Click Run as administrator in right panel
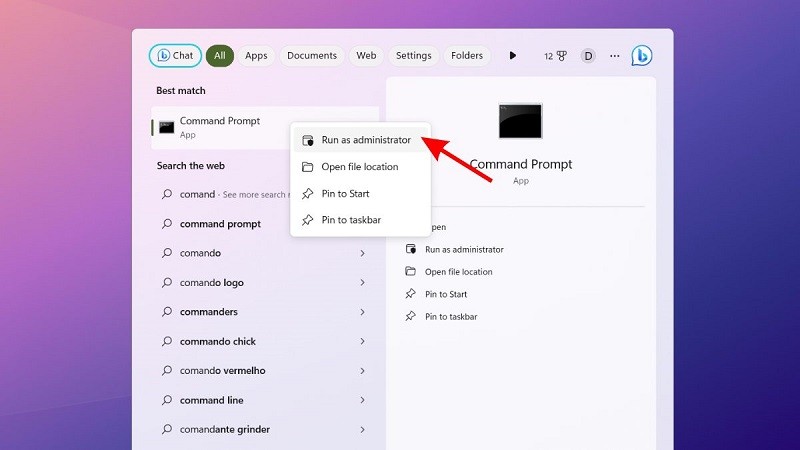Screen dimensions: 800x450 pos(463,250)
